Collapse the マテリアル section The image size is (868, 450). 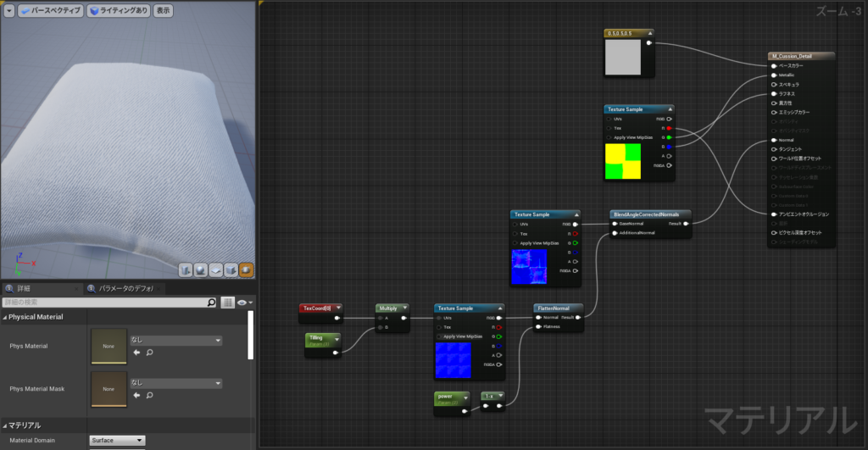[5, 425]
